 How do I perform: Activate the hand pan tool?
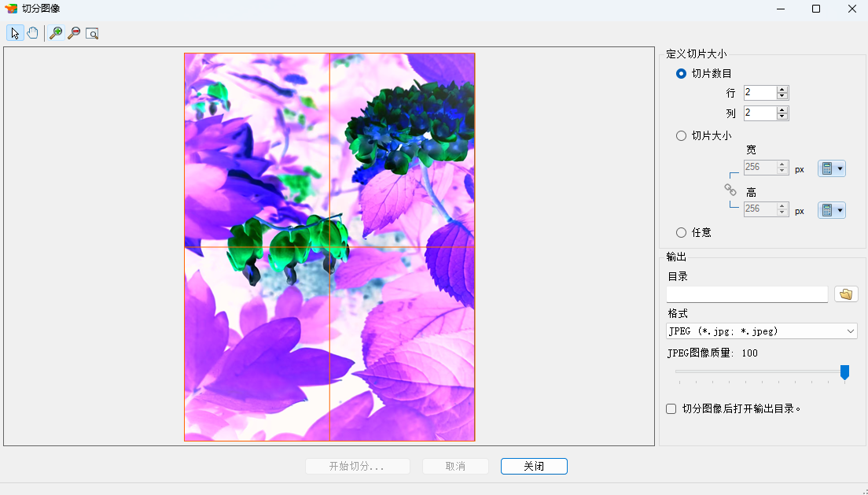pyautogui.click(x=33, y=33)
